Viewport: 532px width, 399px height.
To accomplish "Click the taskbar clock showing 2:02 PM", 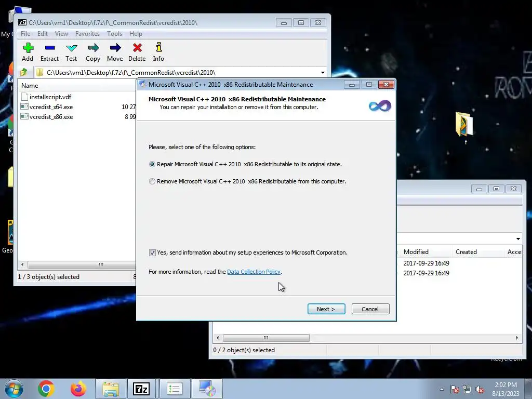I will 506,389.
